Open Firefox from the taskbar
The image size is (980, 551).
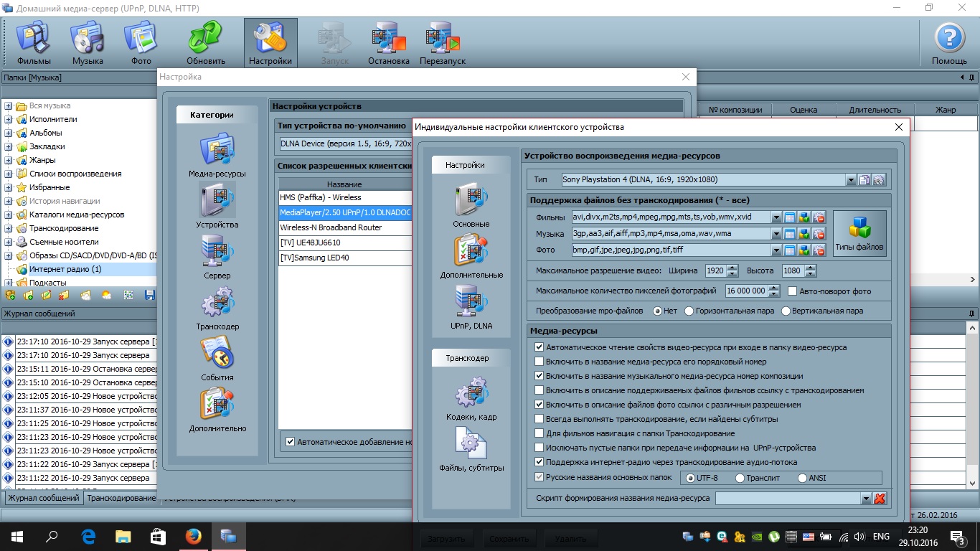tap(193, 536)
